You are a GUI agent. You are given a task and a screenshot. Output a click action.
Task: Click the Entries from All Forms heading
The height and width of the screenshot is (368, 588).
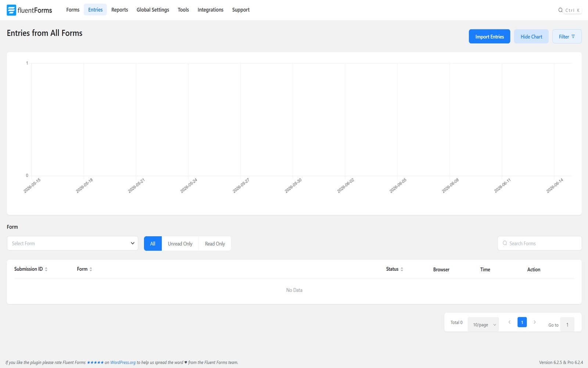coord(44,33)
